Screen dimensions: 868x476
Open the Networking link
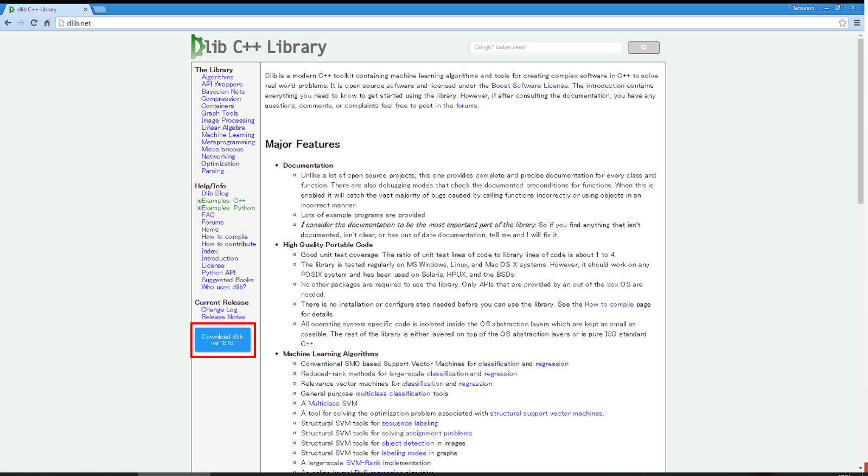click(x=218, y=156)
